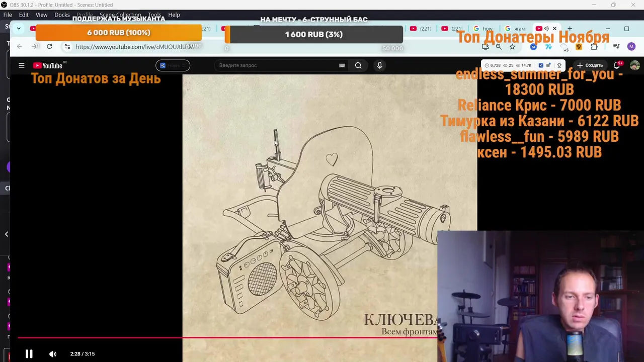
Task: Click the IQ pill beside YouTube logo
Action: [173, 65]
